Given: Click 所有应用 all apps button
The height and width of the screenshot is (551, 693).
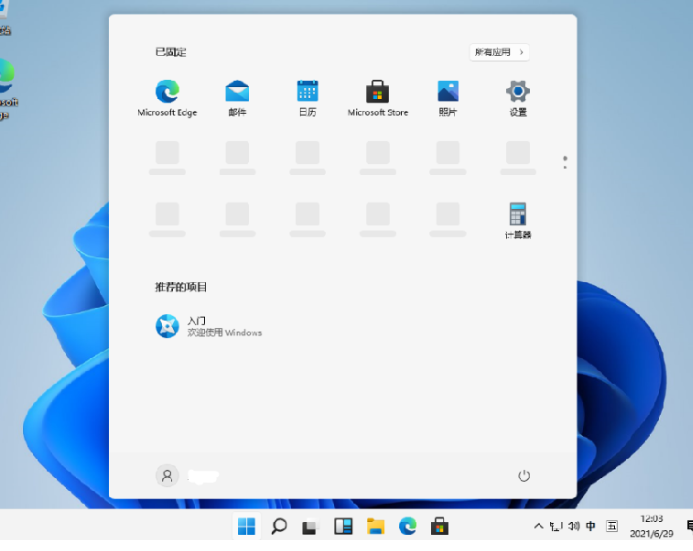Looking at the screenshot, I should tap(499, 52).
